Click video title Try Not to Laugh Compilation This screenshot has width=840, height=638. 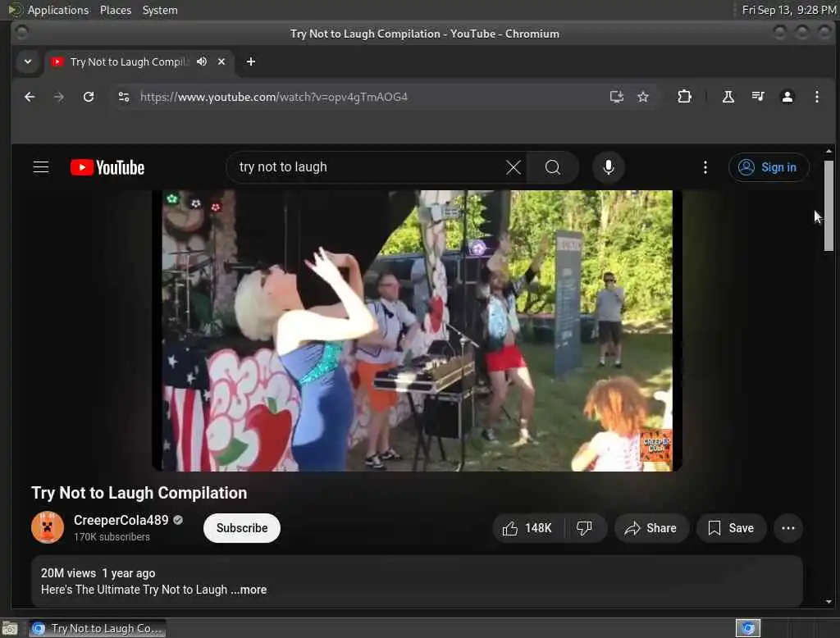(x=139, y=493)
